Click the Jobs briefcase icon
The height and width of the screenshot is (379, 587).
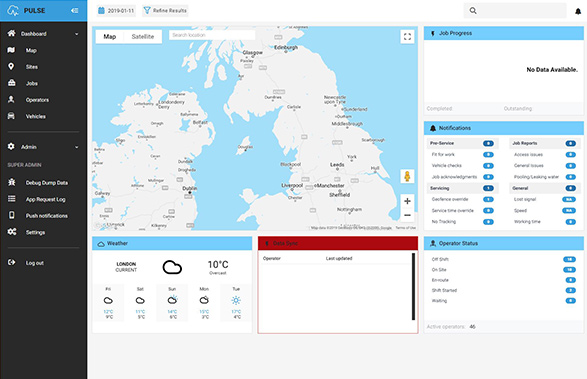(12, 83)
